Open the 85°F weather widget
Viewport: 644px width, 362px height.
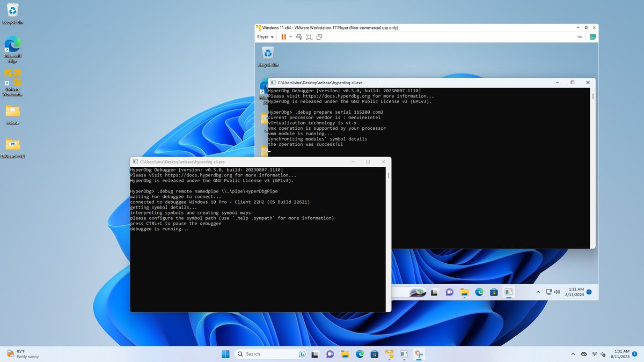tap(21, 354)
